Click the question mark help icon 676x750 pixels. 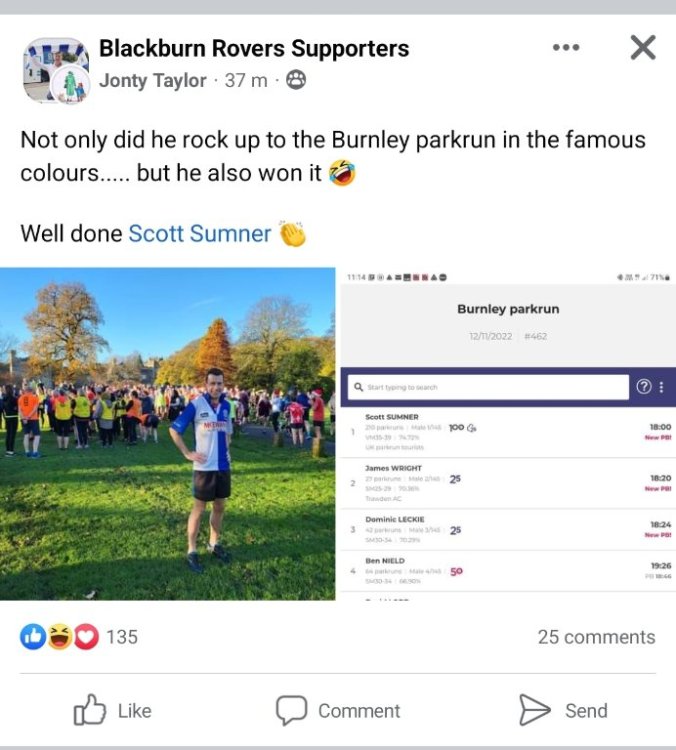click(643, 386)
